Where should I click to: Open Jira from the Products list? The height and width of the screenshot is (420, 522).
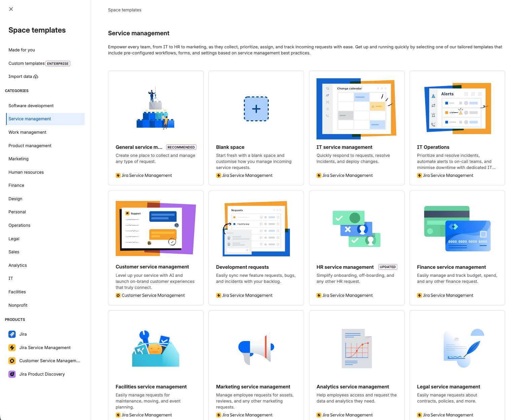[x=23, y=334]
